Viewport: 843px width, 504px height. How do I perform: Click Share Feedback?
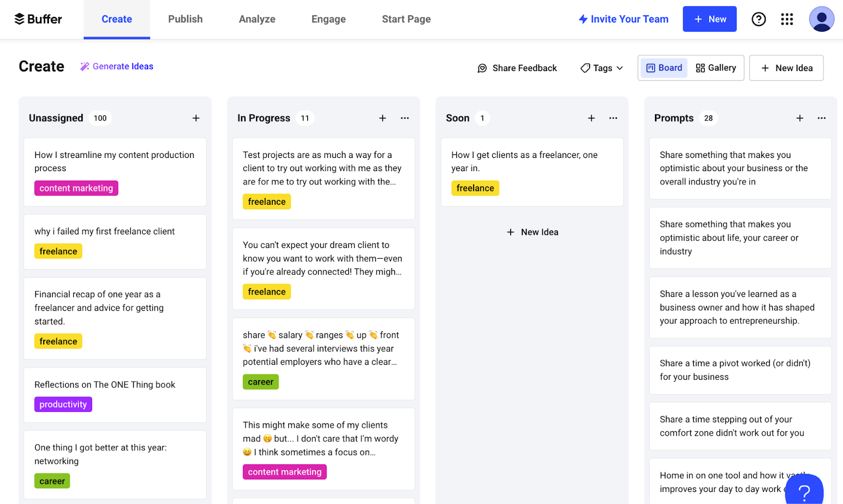pos(517,68)
